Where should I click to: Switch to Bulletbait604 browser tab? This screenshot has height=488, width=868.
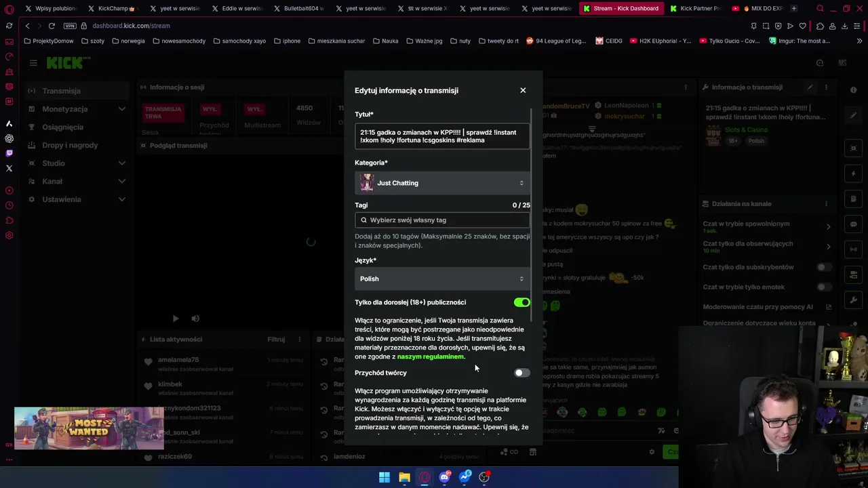(x=298, y=8)
